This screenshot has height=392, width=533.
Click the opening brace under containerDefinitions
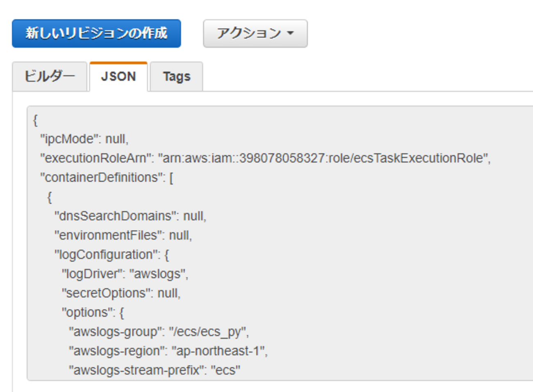coord(50,197)
